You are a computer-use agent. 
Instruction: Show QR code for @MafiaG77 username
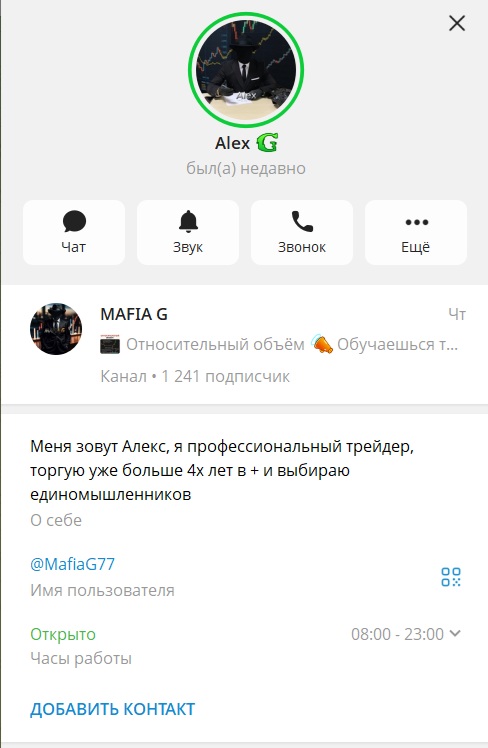point(451,577)
